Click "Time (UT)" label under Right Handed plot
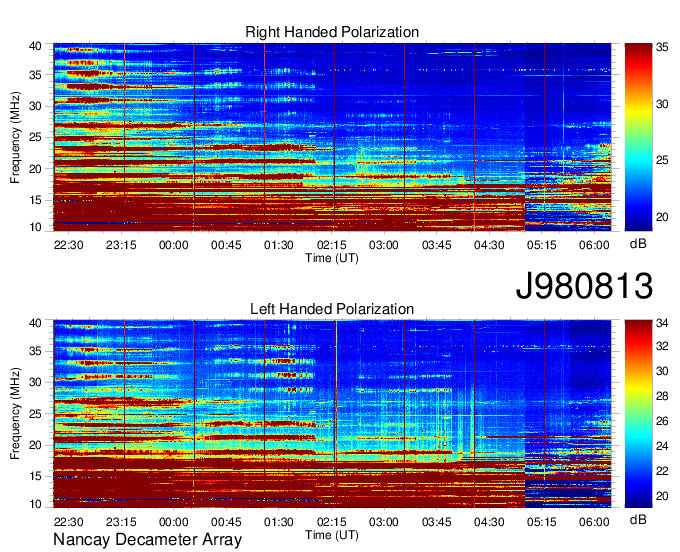Image resolution: width=680 pixels, height=552 pixels. (332, 258)
